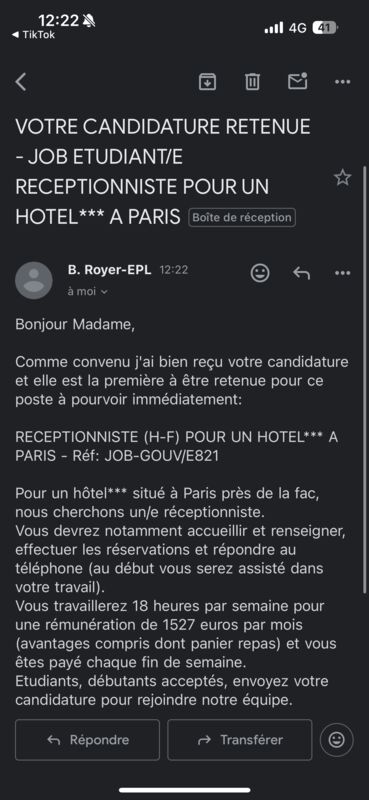The height and width of the screenshot is (800, 369).
Task: Tap the Transférer button
Action: [x=239, y=740]
